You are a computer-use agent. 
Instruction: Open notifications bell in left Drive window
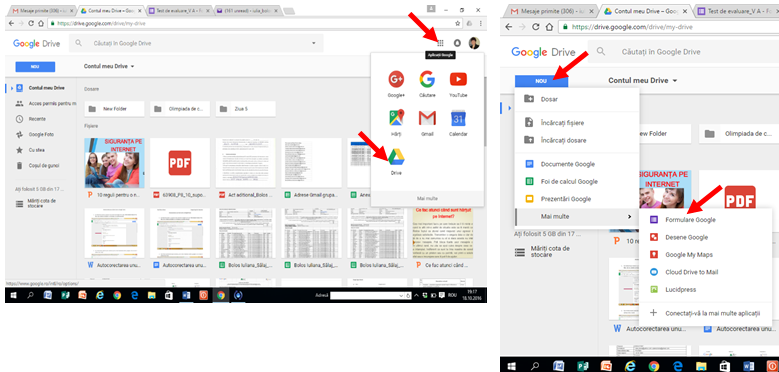coord(457,43)
